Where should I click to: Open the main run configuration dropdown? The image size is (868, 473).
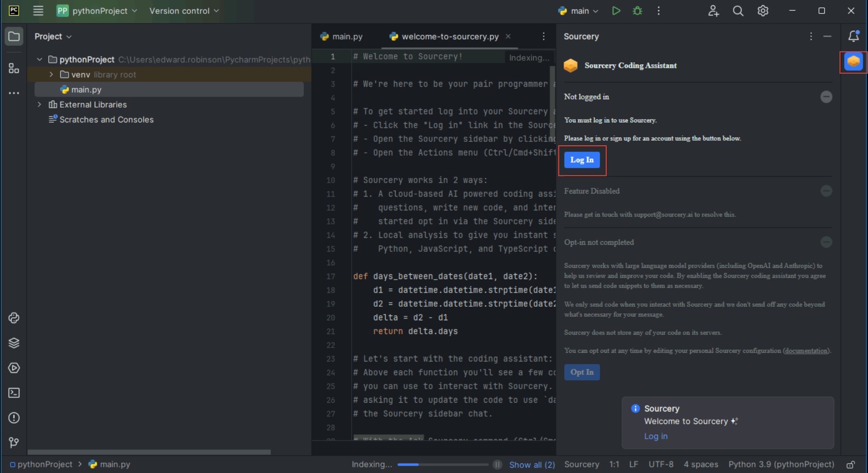(x=578, y=11)
